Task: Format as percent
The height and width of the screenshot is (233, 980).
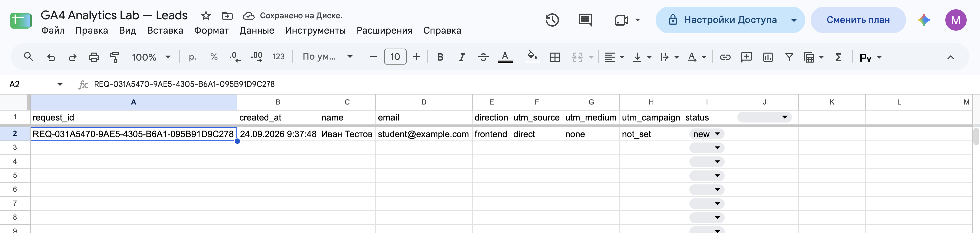Action: [x=214, y=57]
